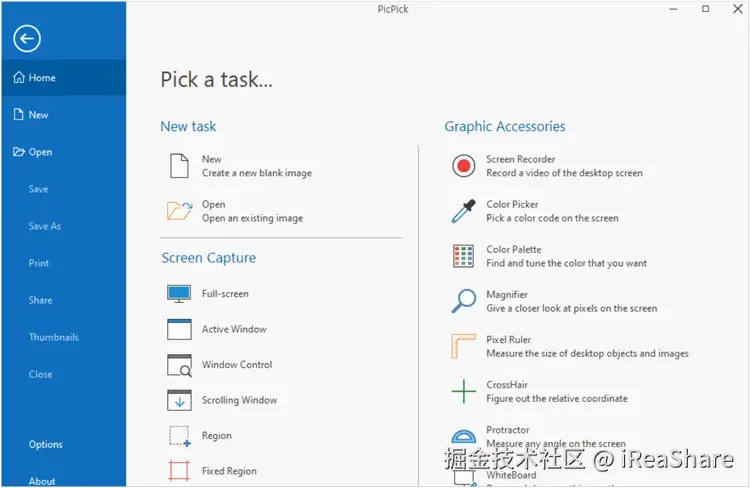Click 'Find and tune the color that you want'
The width and height of the screenshot is (750, 488).
click(x=566, y=263)
